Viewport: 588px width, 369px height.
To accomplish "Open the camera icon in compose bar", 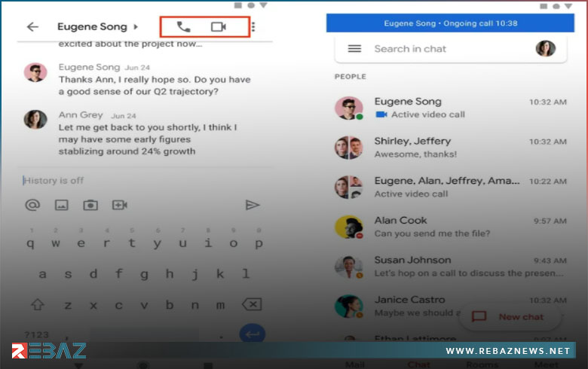I will tap(90, 205).
